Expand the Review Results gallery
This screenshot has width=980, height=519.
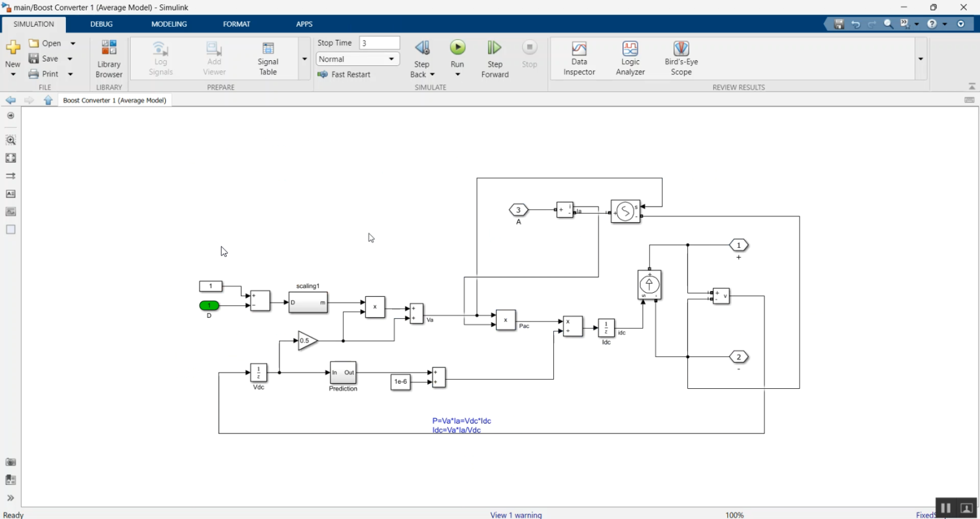921,59
